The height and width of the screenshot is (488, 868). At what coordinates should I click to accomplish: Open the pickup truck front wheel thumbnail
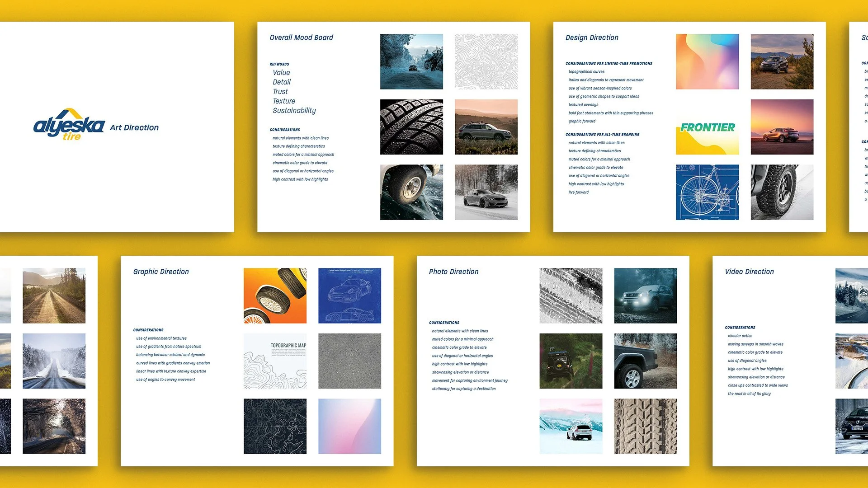(x=645, y=361)
